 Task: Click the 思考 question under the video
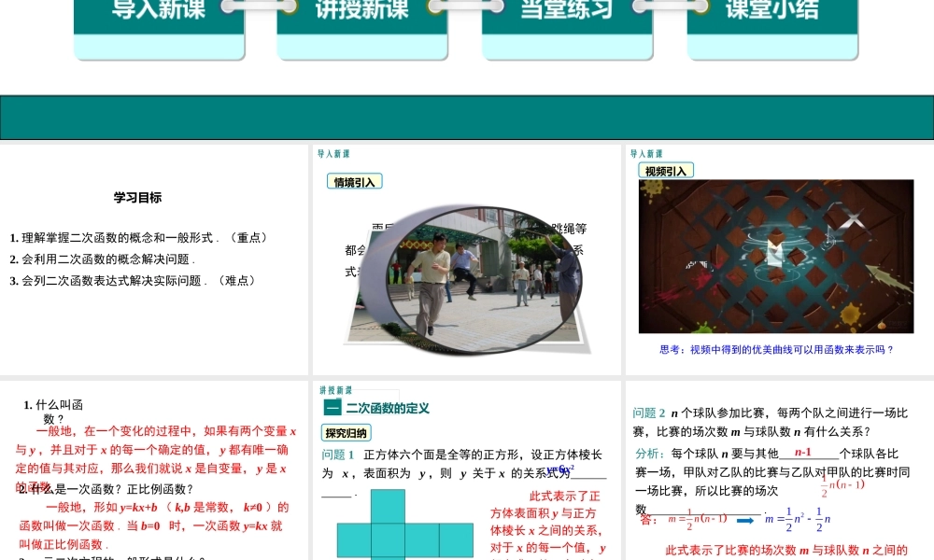[x=776, y=350]
